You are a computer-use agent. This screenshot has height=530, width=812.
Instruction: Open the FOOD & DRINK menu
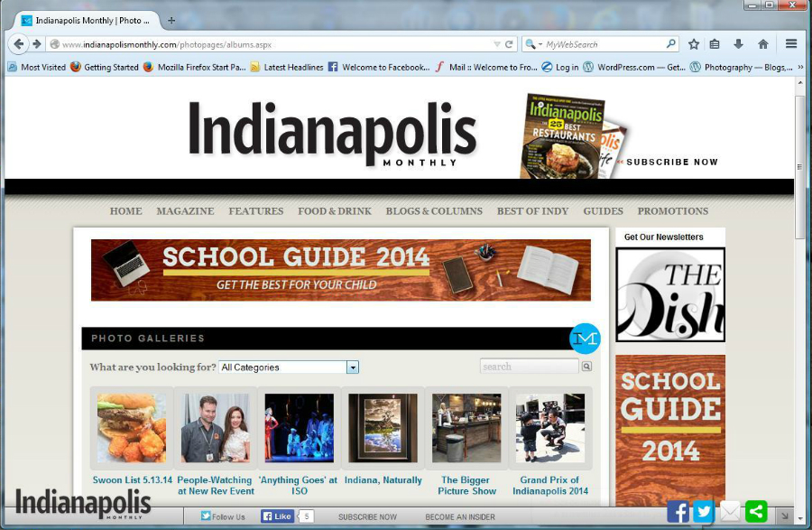335,211
